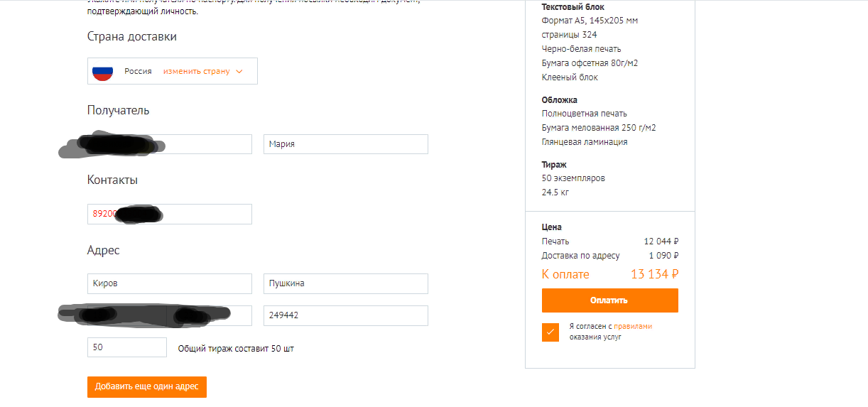Click the street field containing Пушкина

[345, 283]
